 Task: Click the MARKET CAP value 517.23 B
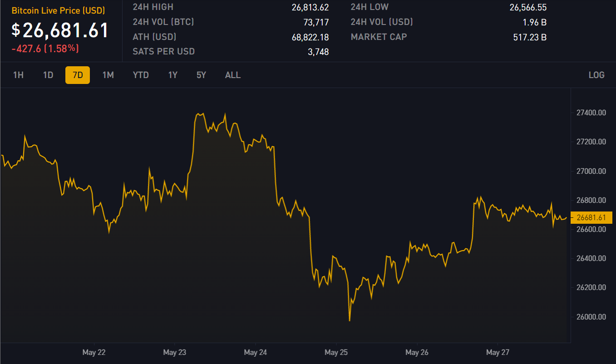point(530,37)
